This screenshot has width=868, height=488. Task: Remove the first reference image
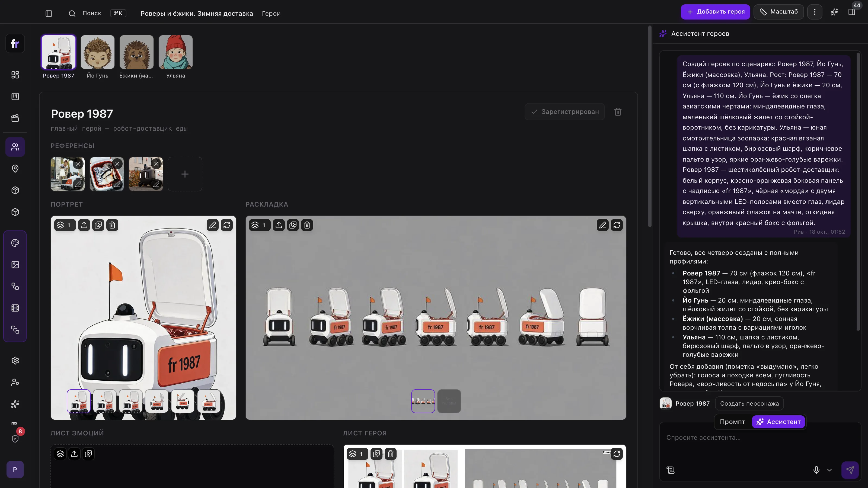coord(78,164)
